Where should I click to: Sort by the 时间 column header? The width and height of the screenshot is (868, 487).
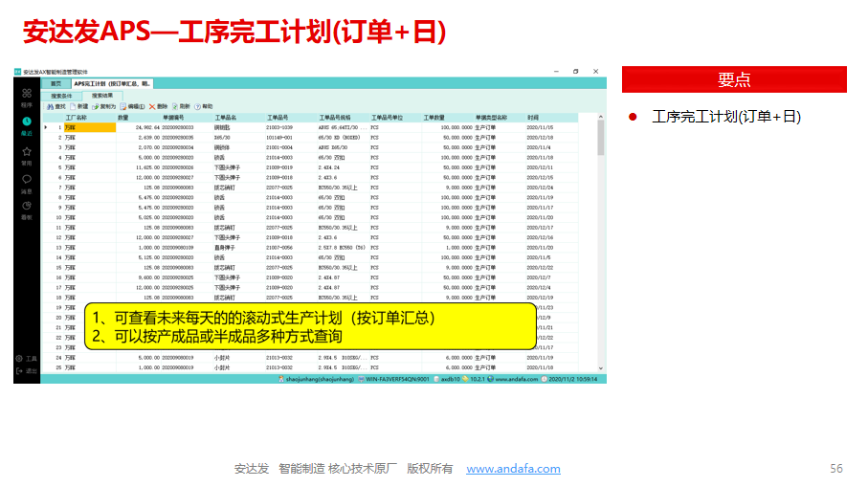tap(534, 117)
